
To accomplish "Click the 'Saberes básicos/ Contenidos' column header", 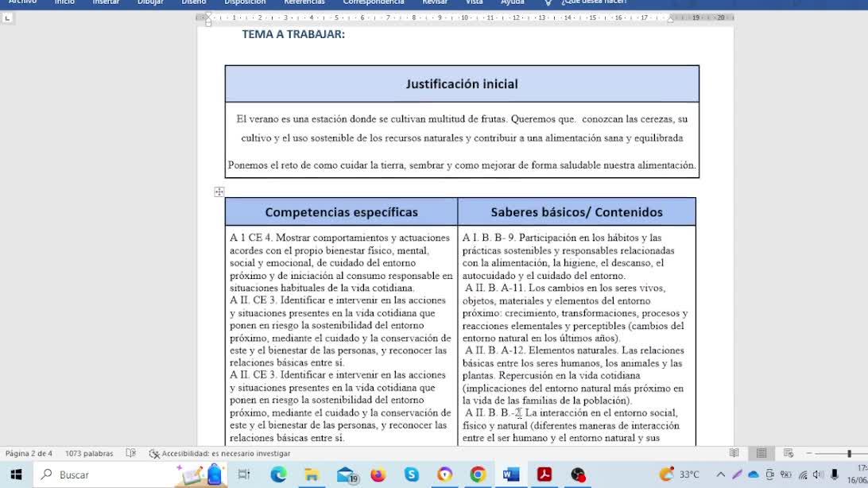I will 576,212.
